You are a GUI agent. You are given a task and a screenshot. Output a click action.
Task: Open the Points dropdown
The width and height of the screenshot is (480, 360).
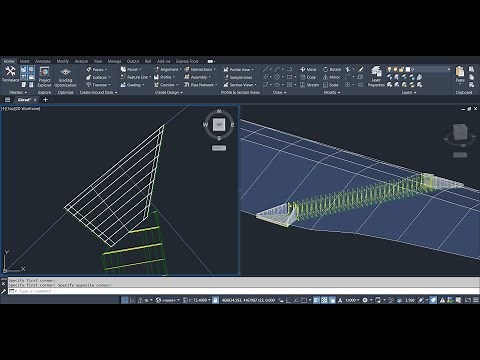click(x=96, y=69)
